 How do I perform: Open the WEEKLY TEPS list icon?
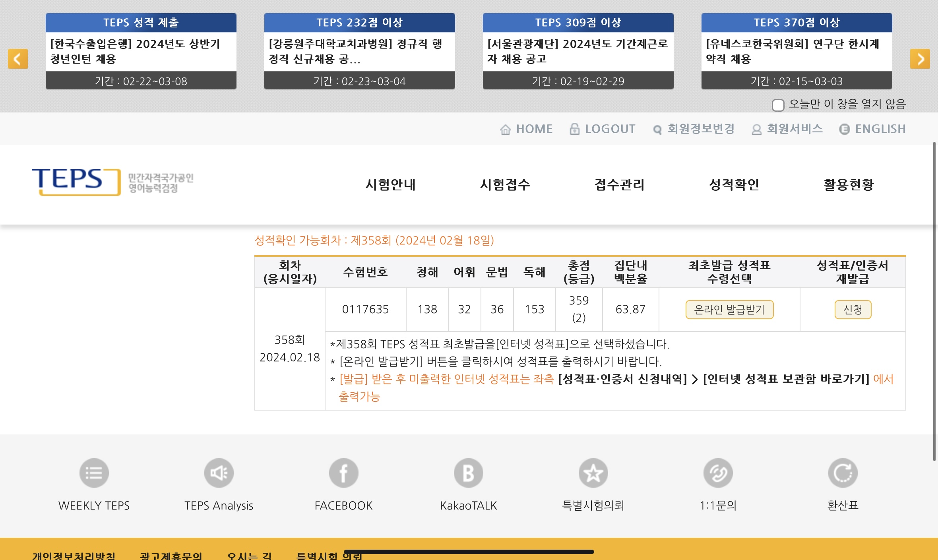coord(94,473)
